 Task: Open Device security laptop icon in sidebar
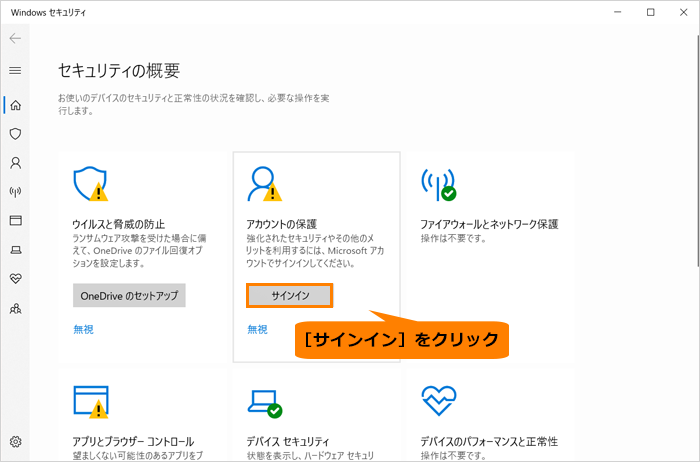coord(16,250)
